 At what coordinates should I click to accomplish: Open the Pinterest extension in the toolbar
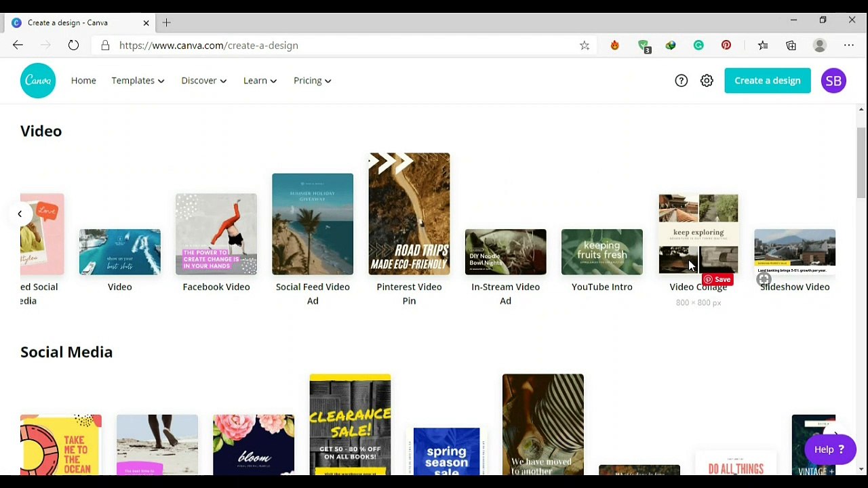[726, 45]
